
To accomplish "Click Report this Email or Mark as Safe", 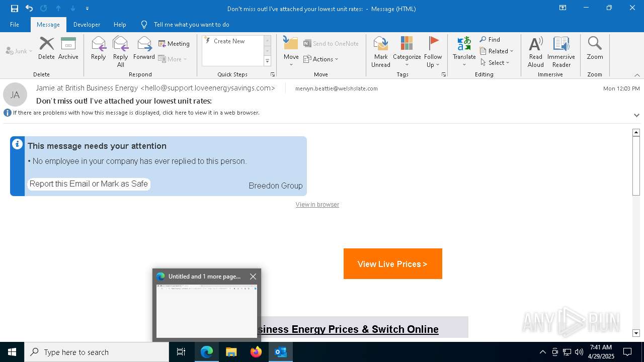I will click(89, 184).
